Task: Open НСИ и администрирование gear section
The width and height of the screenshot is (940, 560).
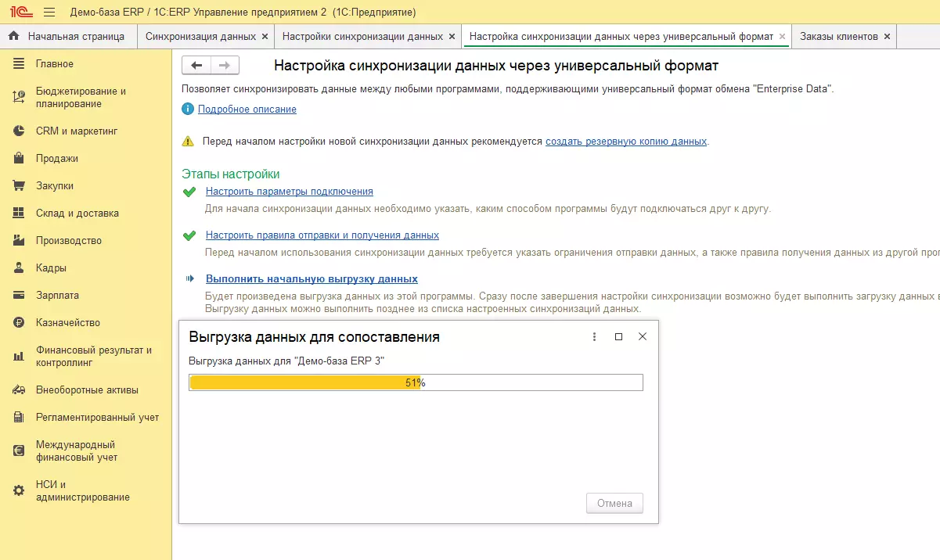Action: [x=82, y=490]
